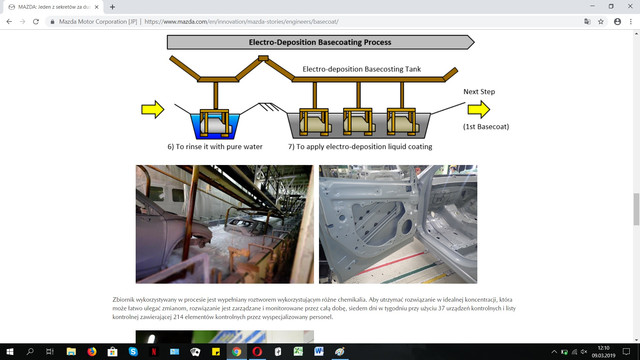Close the MAZDA tab
Viewport: 640px width, 360px height.
[x=97, y=7]
